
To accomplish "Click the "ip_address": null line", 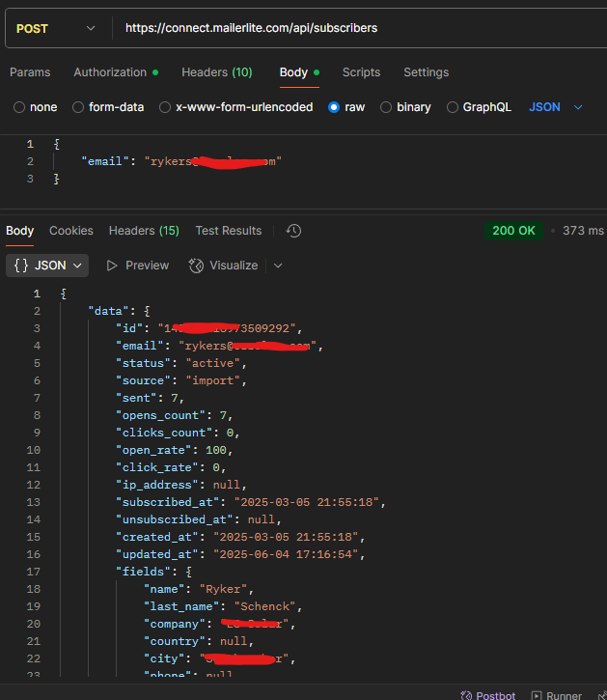I will 181,485.
